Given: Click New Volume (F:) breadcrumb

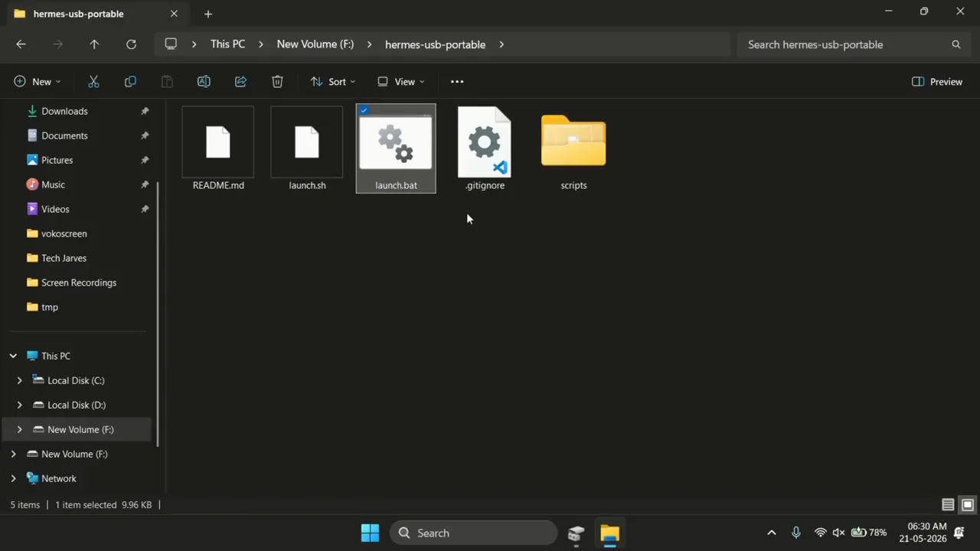Looking at the screenshot, I should click(315, 44).
